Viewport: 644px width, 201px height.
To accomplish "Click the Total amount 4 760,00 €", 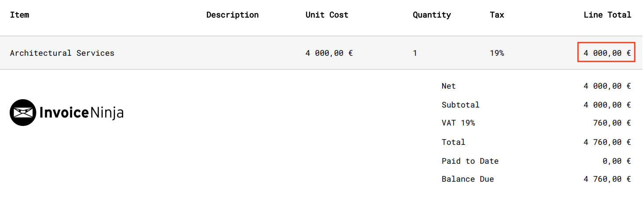I will click(x=607, y=142).
